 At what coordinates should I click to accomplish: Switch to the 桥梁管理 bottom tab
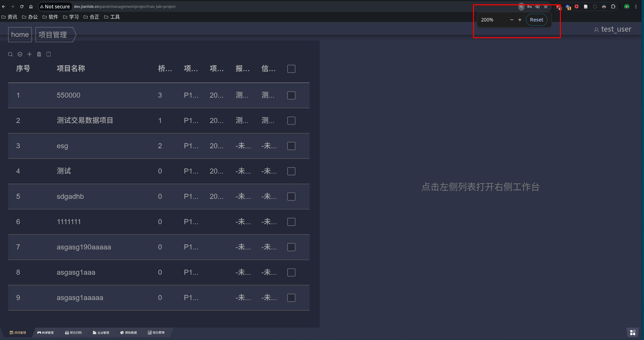pos(46,332)
